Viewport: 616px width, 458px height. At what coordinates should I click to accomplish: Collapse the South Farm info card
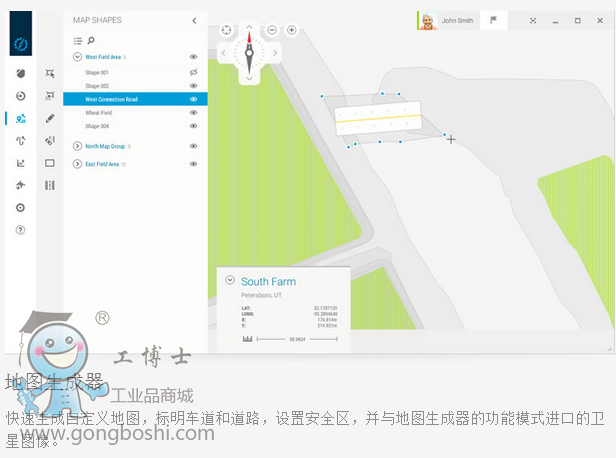230,281
